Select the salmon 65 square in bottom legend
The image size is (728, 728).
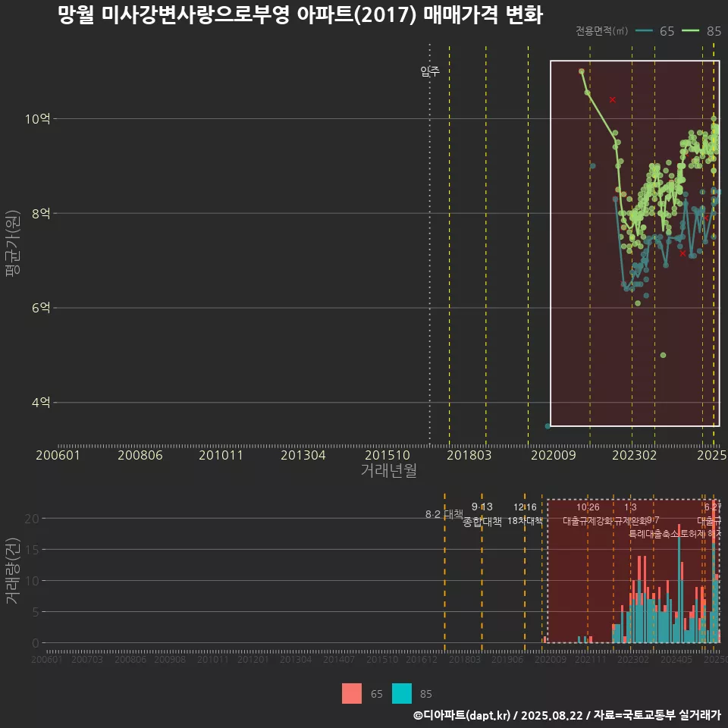[x=351, y=694]
